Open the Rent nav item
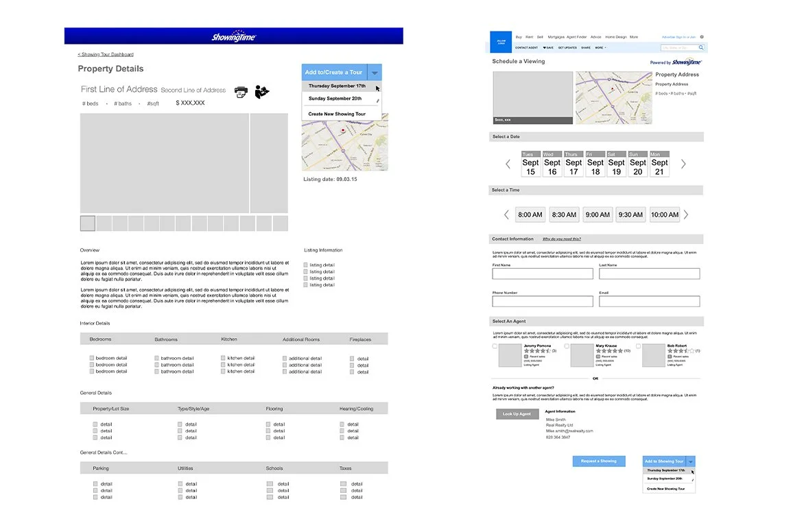 [529, 37]
